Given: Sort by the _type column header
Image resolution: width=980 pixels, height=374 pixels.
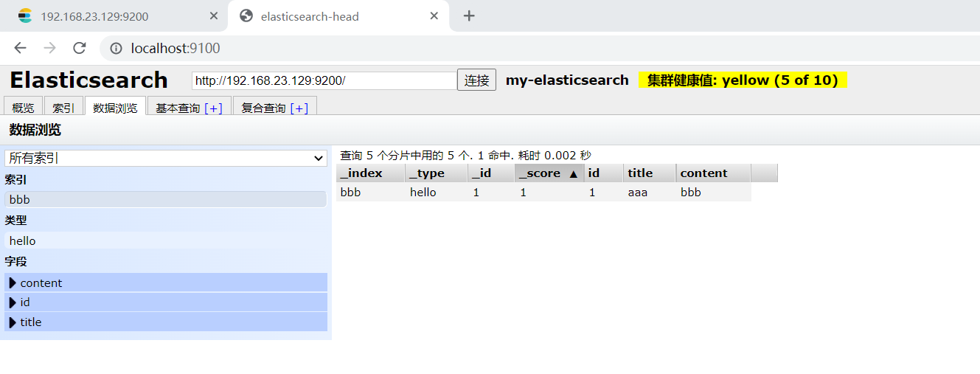Looking at the screenshot, I should 437,173.
